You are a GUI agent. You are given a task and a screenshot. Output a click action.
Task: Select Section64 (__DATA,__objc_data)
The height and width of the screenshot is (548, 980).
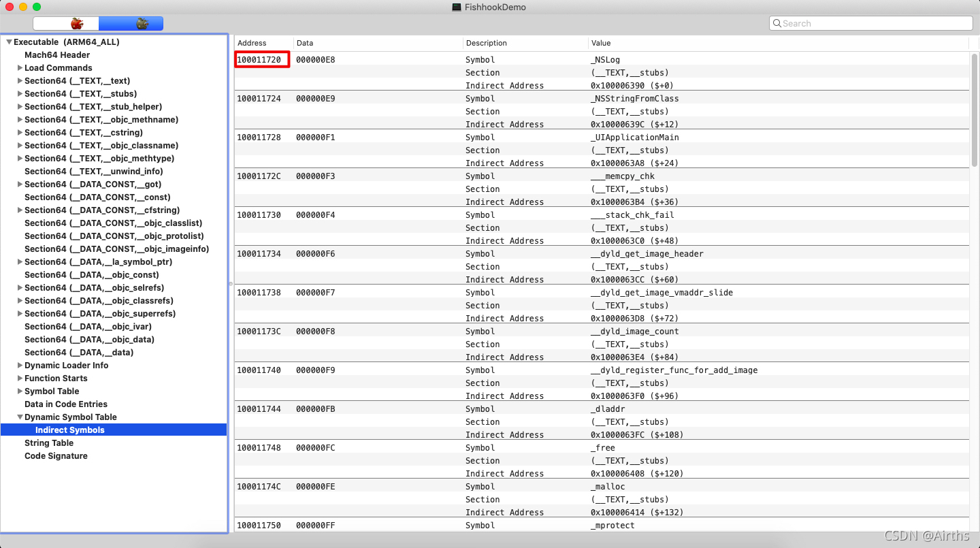114,340
